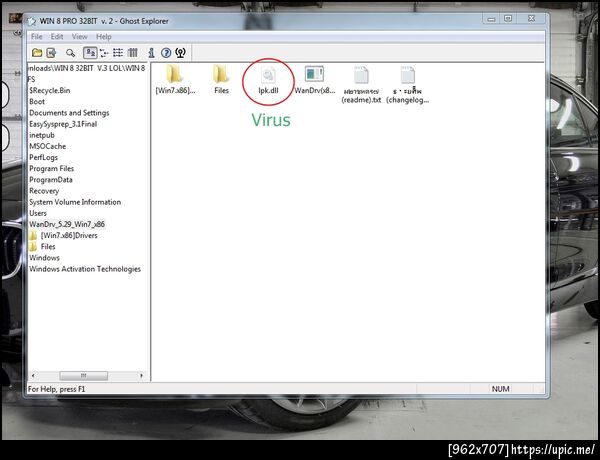Click the tree scrollbar left arrow
The height and width of the screenshot is (460, 600).
coord(33,375)
